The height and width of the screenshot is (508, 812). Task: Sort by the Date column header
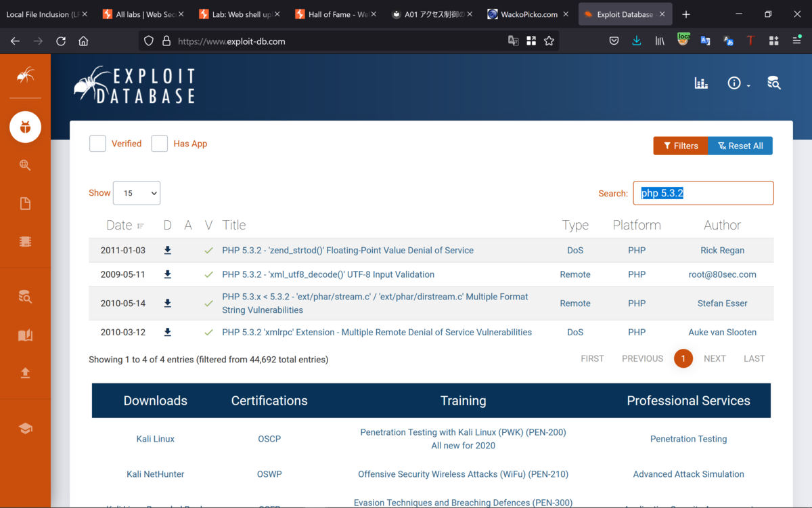(125, 226)
